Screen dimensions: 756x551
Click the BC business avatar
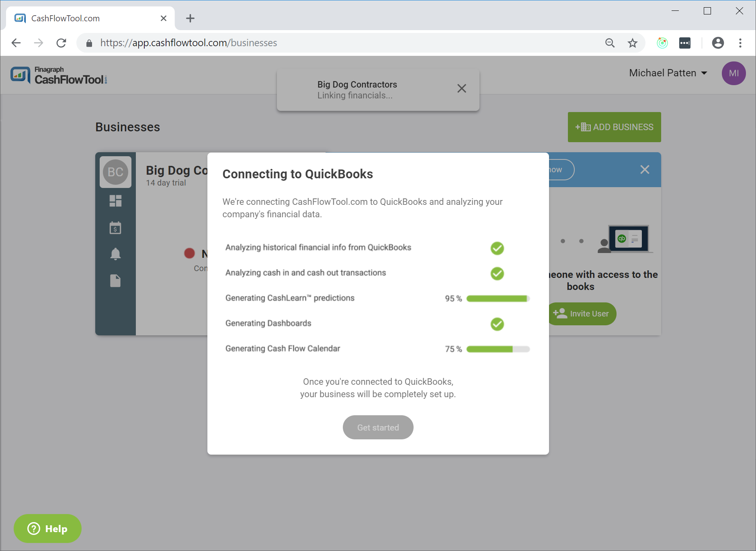point(115,172)
